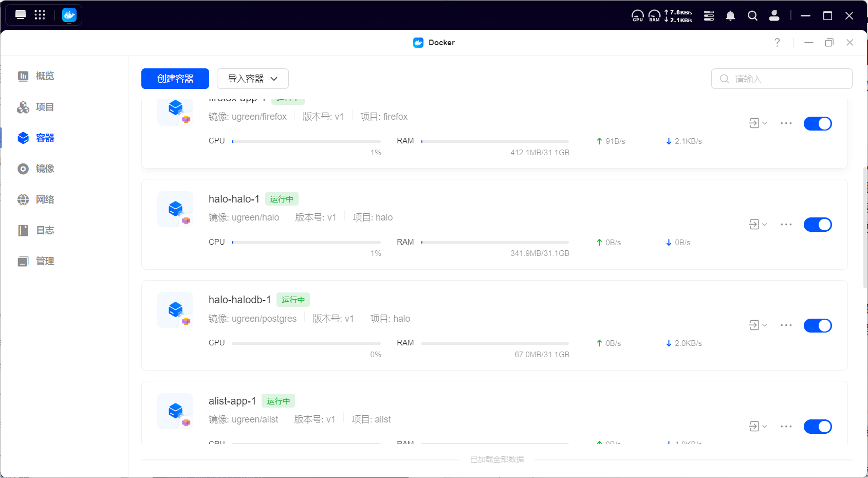Turn off the alist-app-1 container switch
The width and height of the screenshot is (868, 478).
(817, 427)
